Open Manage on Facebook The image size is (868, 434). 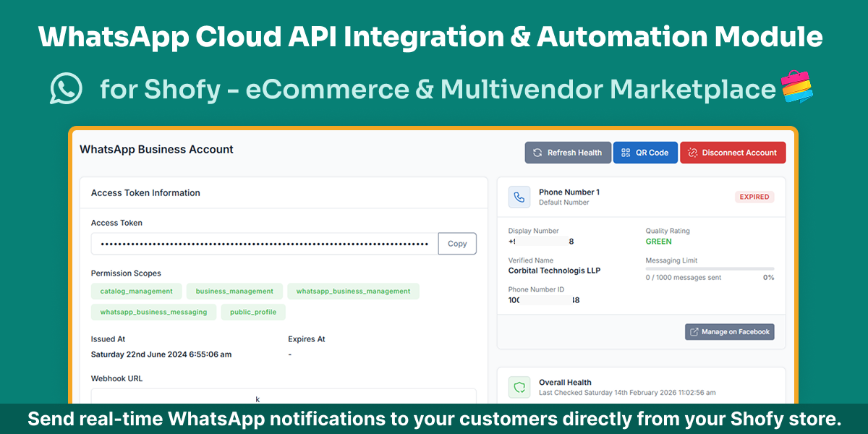point(729,331)
